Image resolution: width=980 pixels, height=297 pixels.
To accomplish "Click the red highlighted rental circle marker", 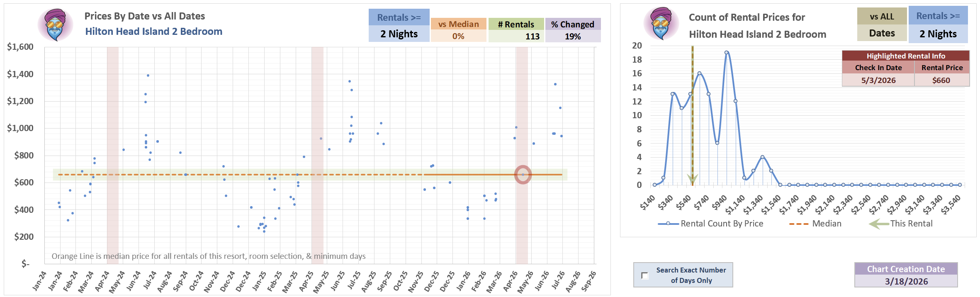I will tap(523, 175).
